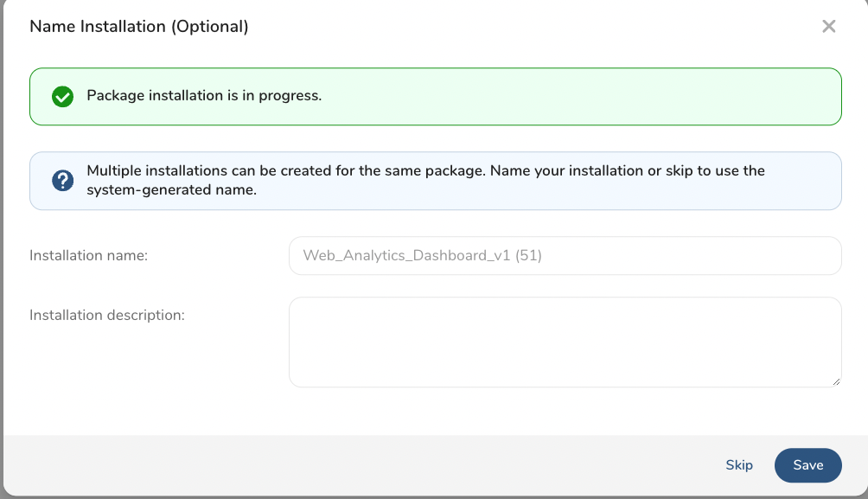868x499 pixels.
Task: Close the Name Installation dialog
Action: click(828, 27)
